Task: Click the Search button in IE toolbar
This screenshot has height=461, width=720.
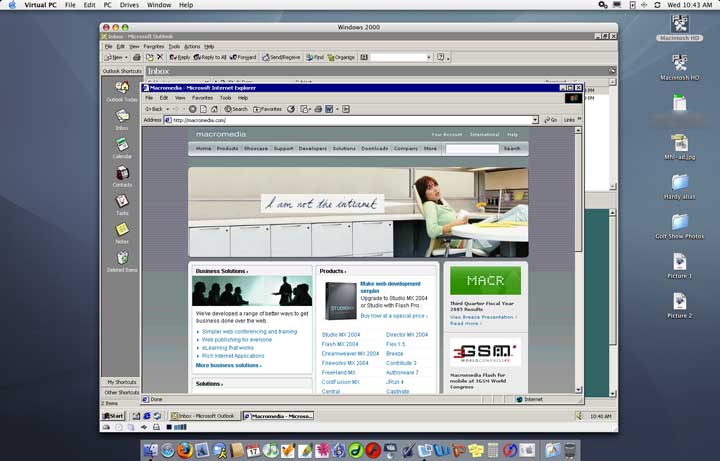Action: [x=236, y=109]
